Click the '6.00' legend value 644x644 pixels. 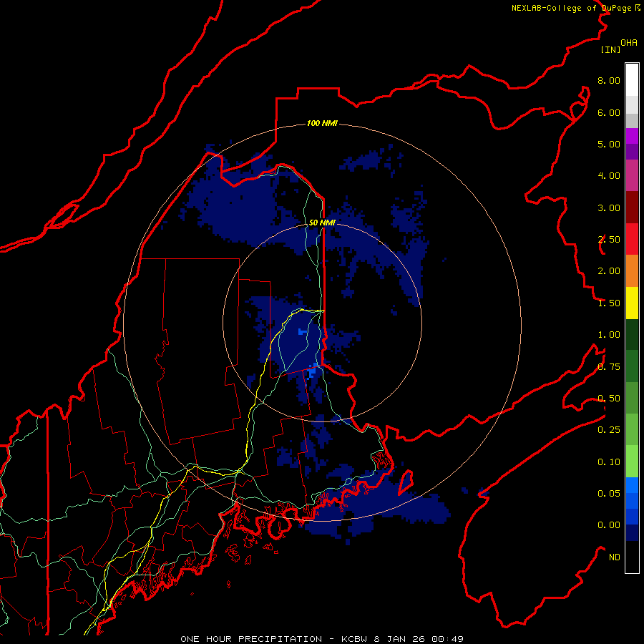(609, 112)
